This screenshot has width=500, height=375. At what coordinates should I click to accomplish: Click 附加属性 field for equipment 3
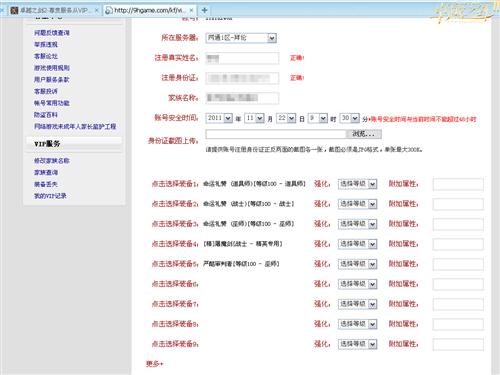458,224
